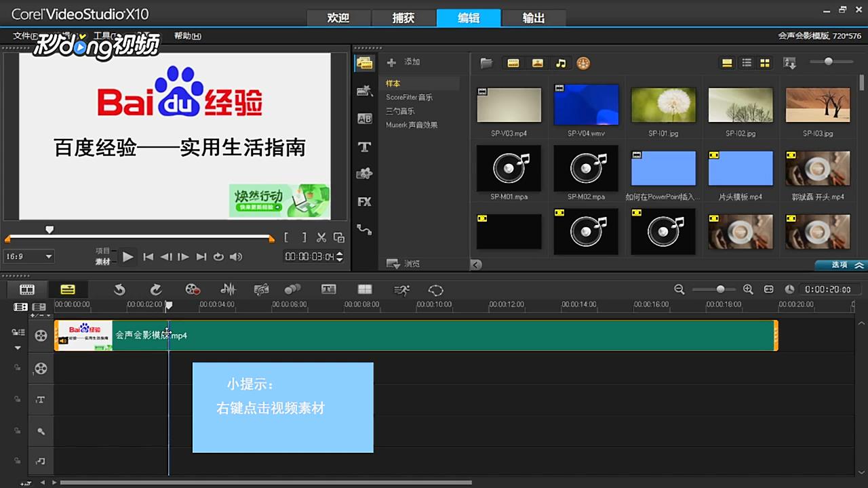Select ScoreFitter 音乐 folder
This screenshot has height=488, width=868.
coord(410,98)
